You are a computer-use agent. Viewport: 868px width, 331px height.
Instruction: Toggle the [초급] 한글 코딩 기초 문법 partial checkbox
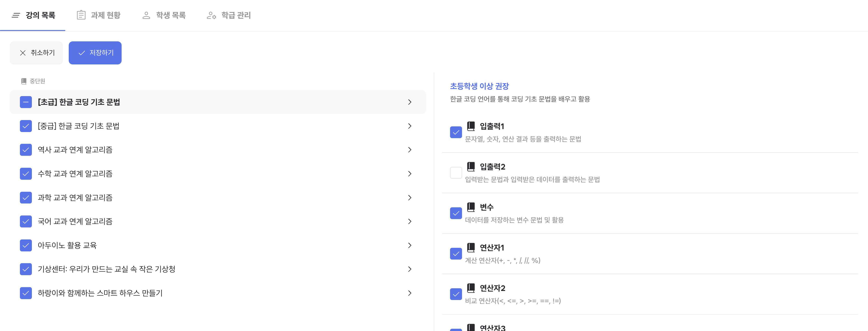[x=26, y=102]
